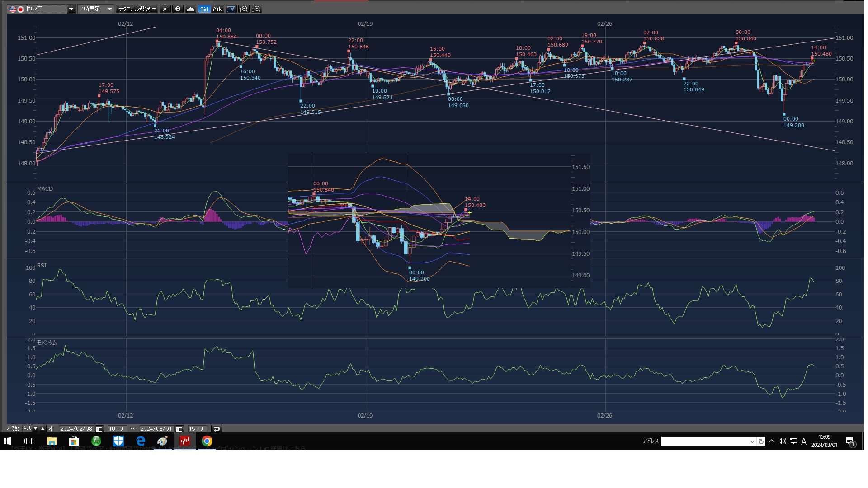Click the start time 10:00 field
This screenshot has width=868, height=488.
(x=116, y=429)
